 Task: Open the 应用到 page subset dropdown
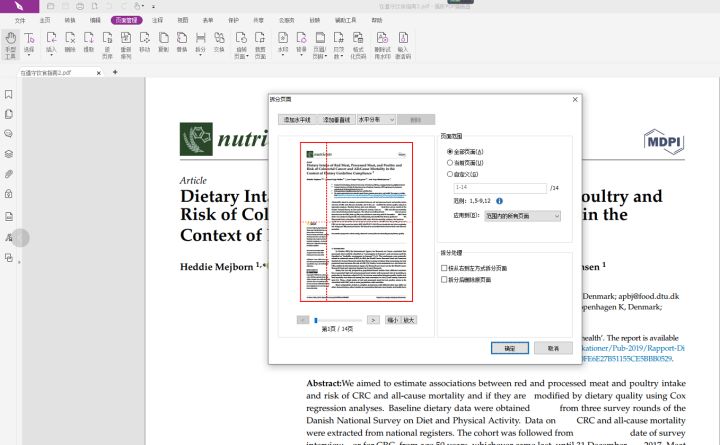point(522,215)
